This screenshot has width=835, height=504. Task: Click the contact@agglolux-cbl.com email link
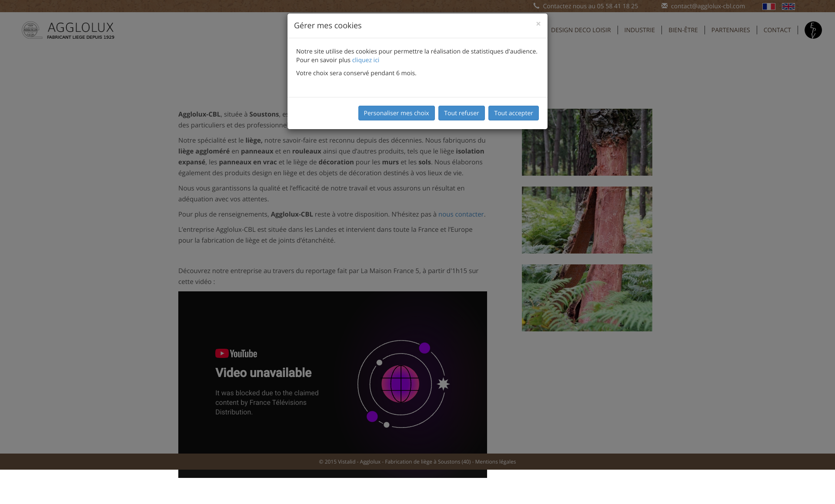click(x=708, y=6)
